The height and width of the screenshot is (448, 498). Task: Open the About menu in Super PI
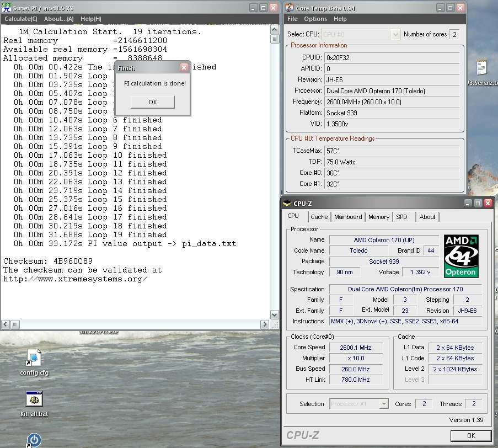click(59, 19)
